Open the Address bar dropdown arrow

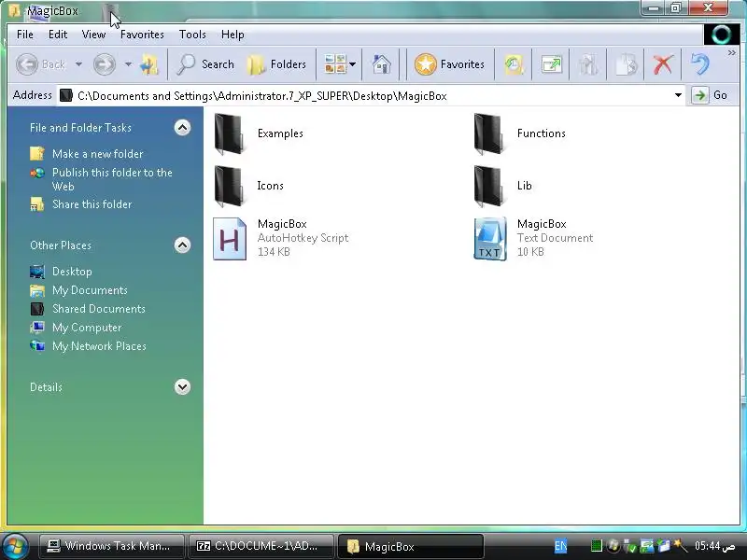coord(678,96)
